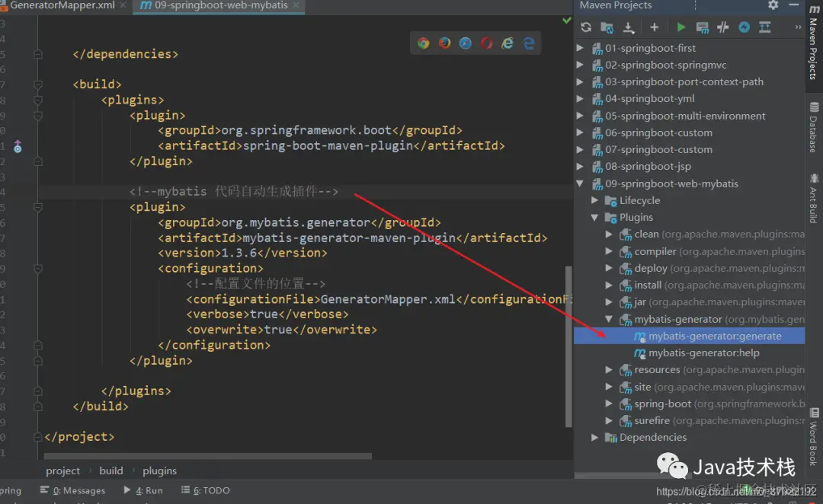Open Word Book side tool tab
This screenshot has width=823, height=504.
tap(813, 437)
